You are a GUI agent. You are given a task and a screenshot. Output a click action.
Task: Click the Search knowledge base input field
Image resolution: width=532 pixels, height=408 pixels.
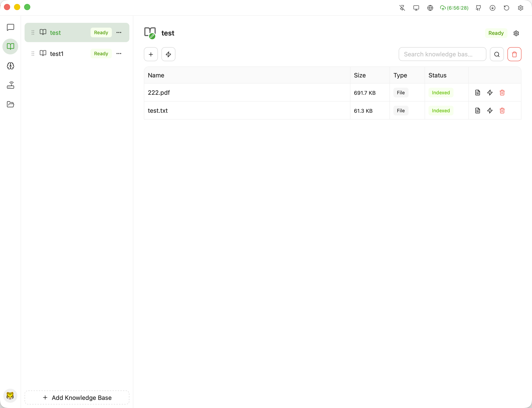pyautogui.click(x=442, y=54)
